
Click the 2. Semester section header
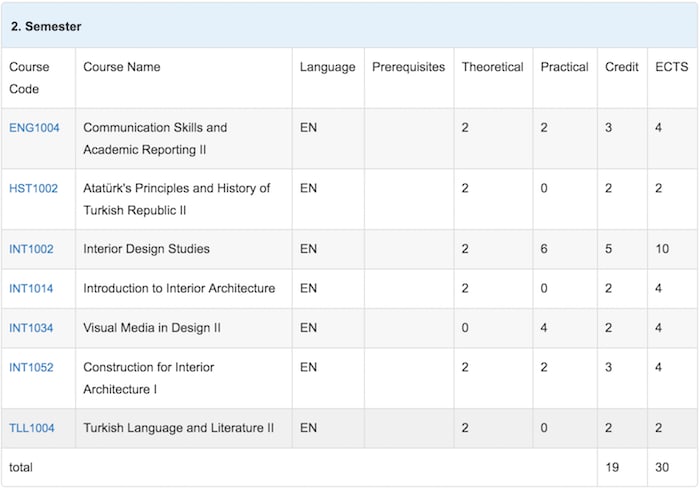pyautogui.click(x=46, y=26)
